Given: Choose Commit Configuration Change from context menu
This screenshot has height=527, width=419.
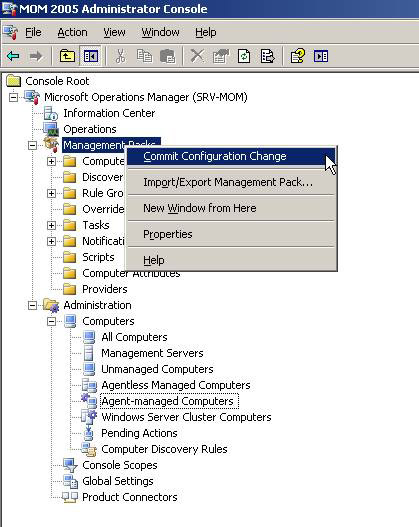Looking at the screenshot, I should pos(231,156).
